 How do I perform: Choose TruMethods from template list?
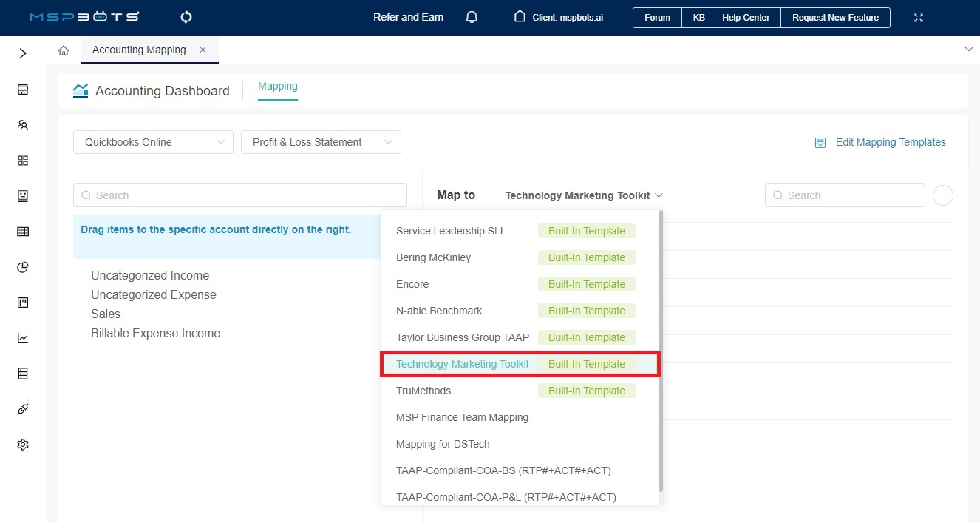pos(423,391)
